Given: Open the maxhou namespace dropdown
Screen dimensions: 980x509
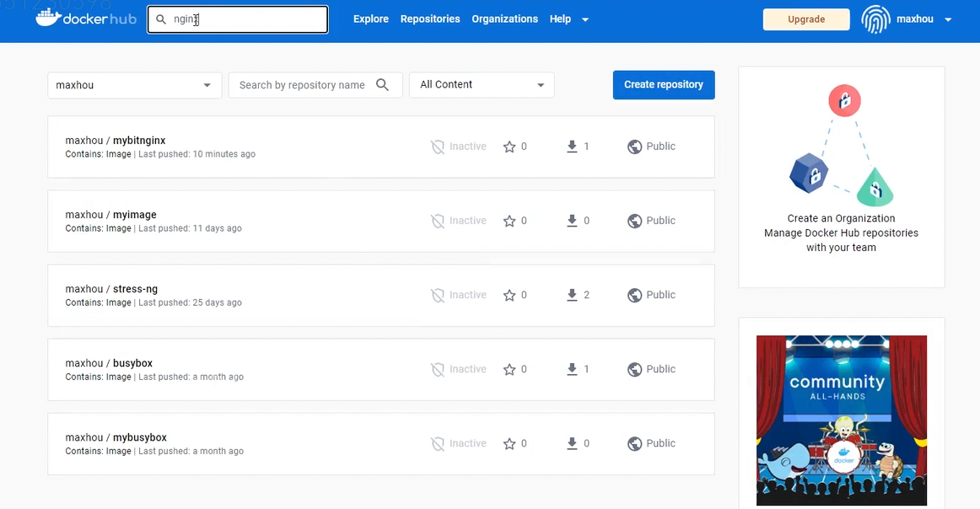Looking at the screenshot, I should (134, 85).
